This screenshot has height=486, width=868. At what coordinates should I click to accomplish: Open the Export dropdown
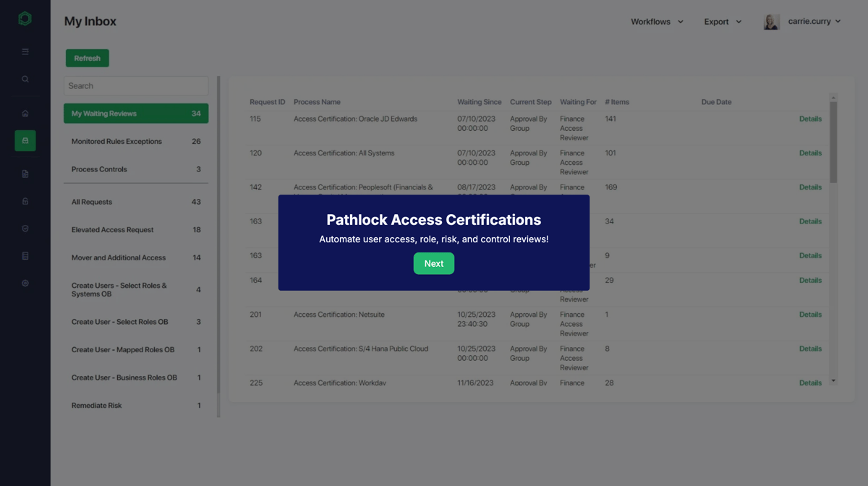click(x=723, y=22)
